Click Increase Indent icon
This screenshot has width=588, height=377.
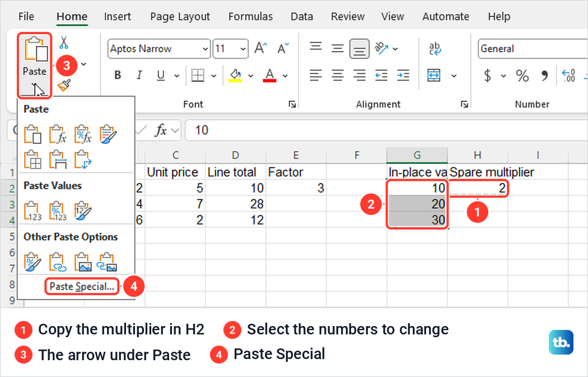[403, 76]
